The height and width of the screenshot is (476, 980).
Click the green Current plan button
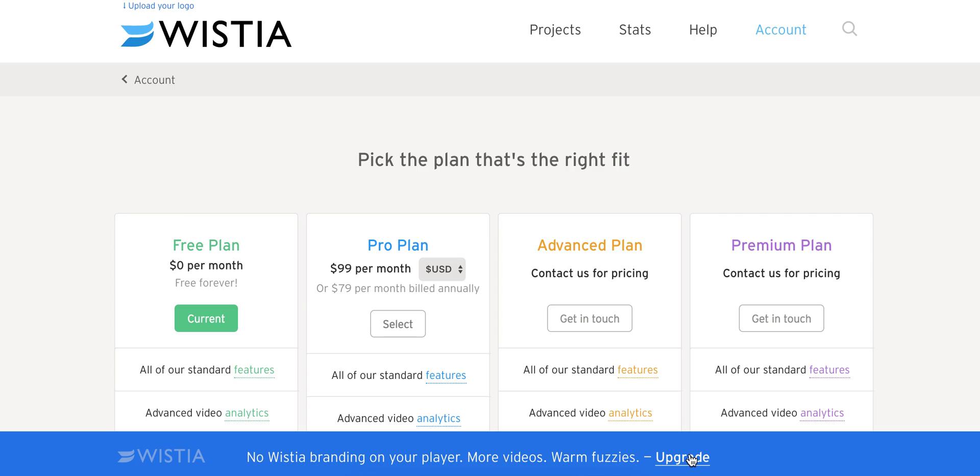point(206,318)
